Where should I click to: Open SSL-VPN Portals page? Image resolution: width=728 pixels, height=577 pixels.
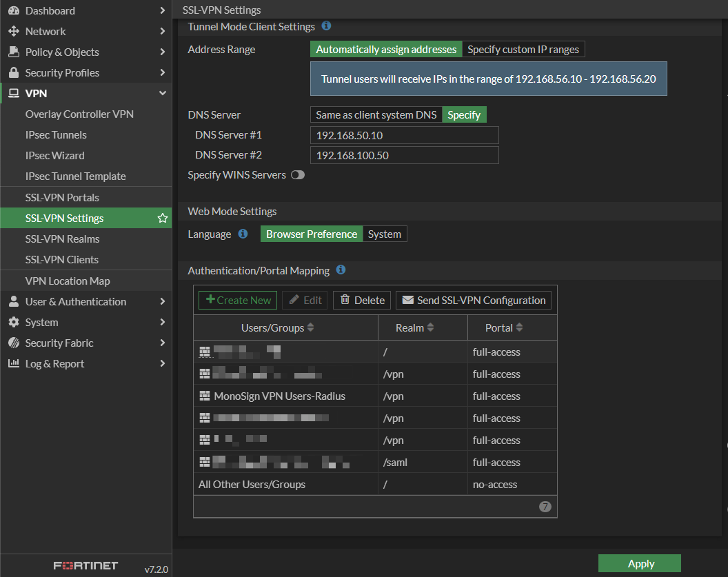point(62,198)
